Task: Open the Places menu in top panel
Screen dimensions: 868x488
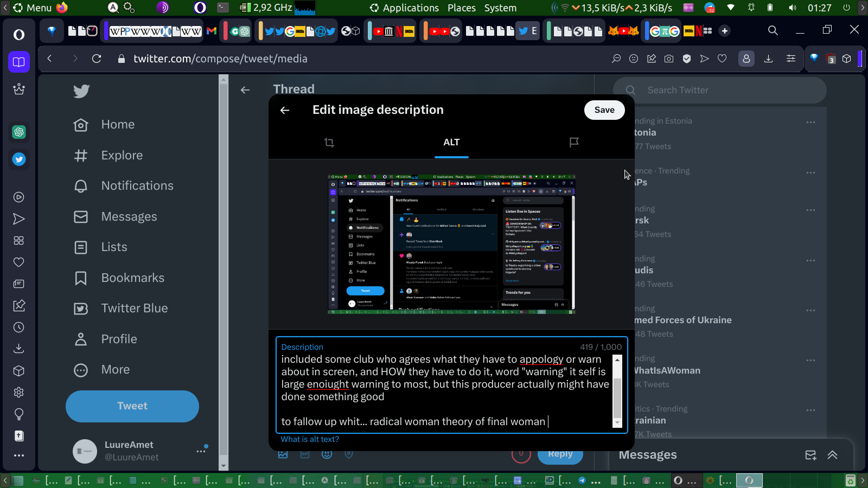Action: (x=462, y=8)
